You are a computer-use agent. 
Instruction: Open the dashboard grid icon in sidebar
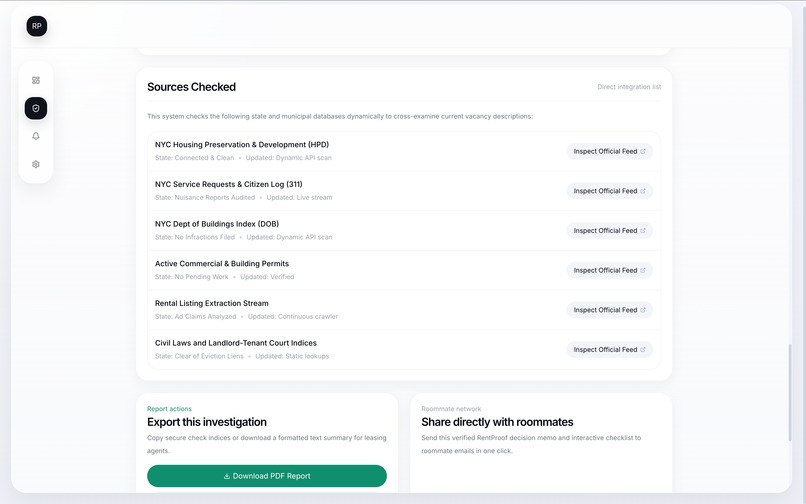[x=35, y=80]
